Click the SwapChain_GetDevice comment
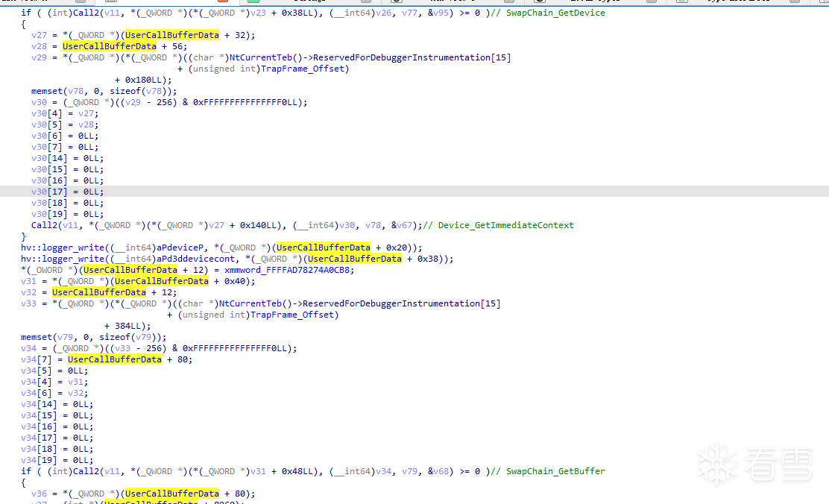 coord(555,13)
